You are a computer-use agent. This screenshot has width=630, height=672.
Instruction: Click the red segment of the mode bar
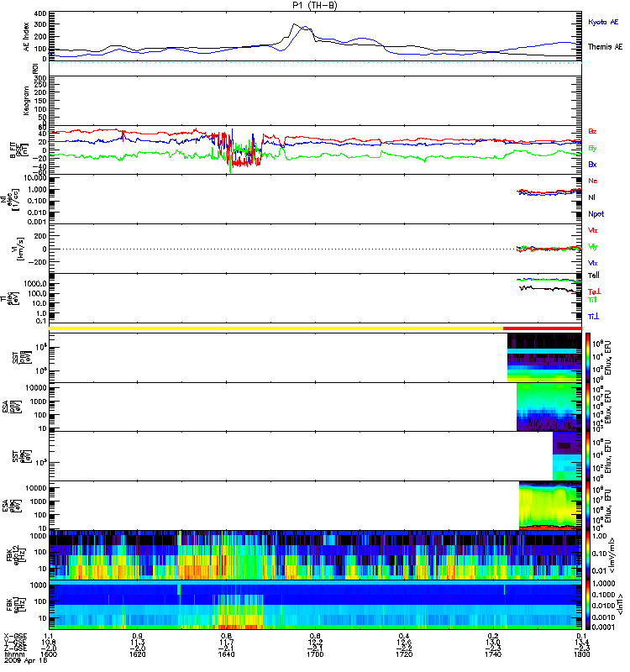click(x=542, y=328)
